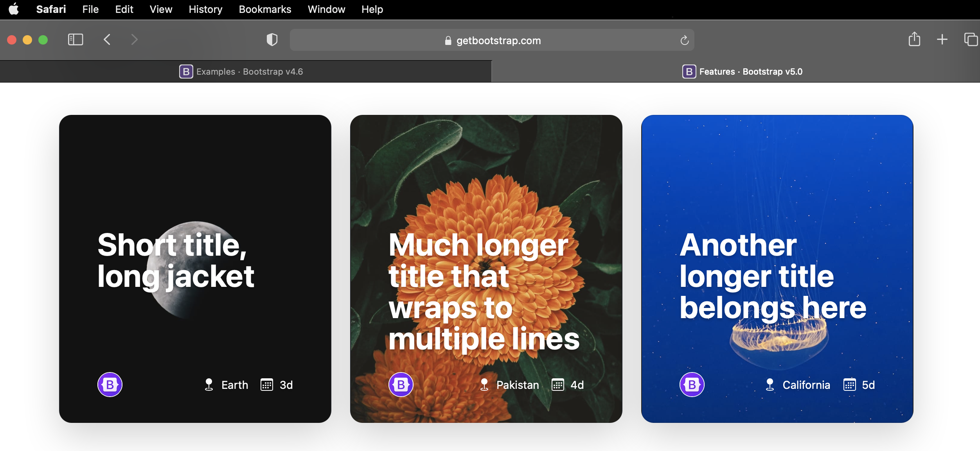Click the padlock icon in address bar

448,40
